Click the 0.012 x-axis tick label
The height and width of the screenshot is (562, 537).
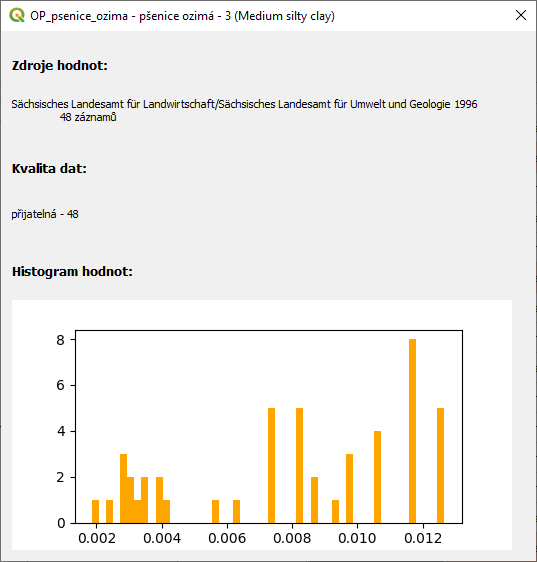[x=423, y=538]
